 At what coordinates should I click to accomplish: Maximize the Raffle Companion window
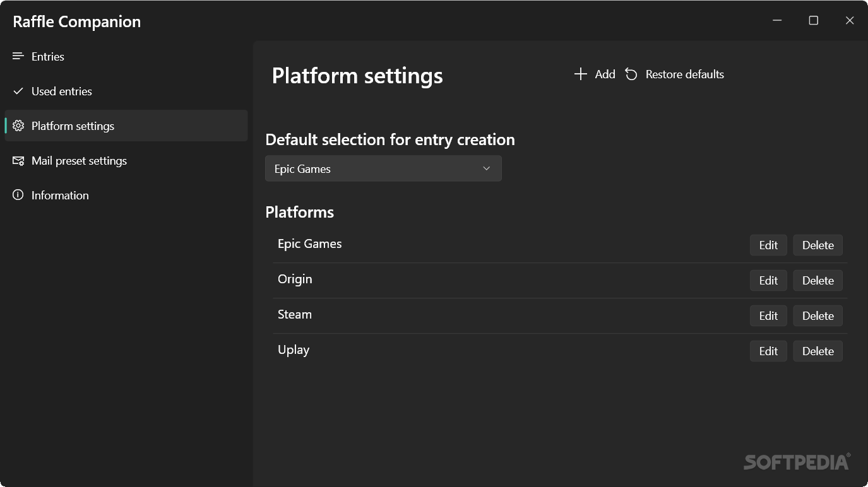click(x=813, y=20)
